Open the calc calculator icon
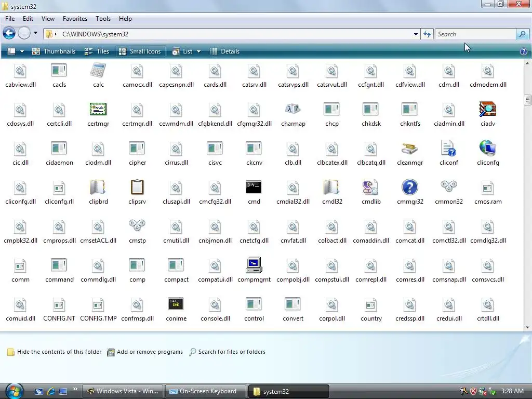The height and width of the screenshot is (399, 532). click(x=98, y=71)
